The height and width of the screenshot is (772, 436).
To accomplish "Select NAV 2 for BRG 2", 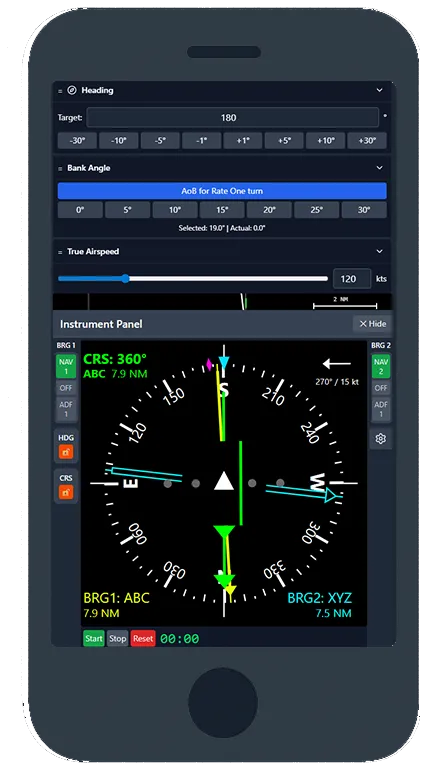I will click(x=380, y=366).
